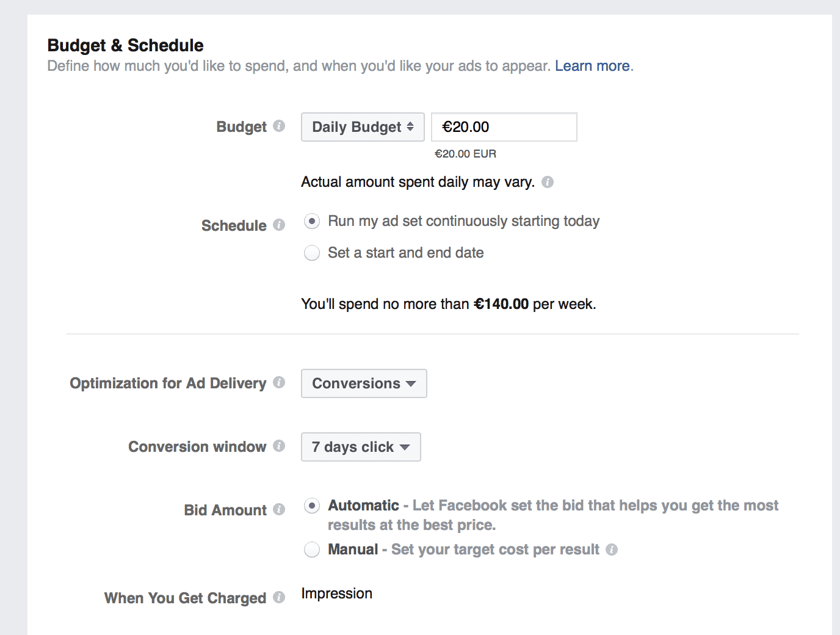Click the 'Manual' bid label text
The image size is (840, 635).
(353, 550)
